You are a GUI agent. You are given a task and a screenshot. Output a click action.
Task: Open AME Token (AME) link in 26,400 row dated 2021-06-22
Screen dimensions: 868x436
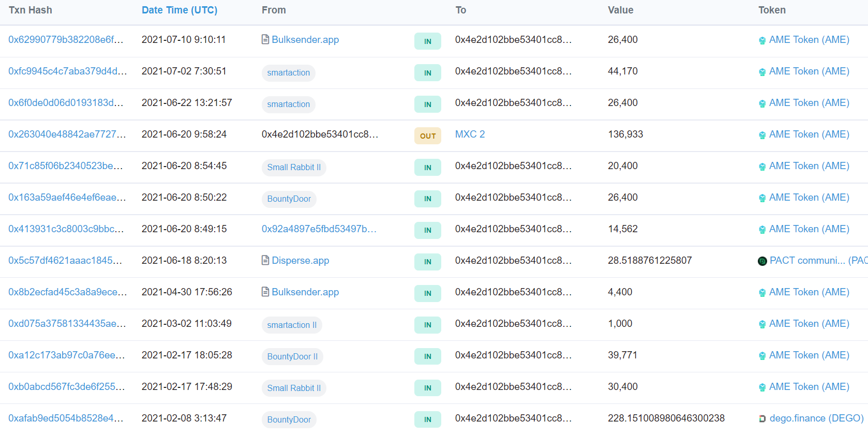point(809,102)
